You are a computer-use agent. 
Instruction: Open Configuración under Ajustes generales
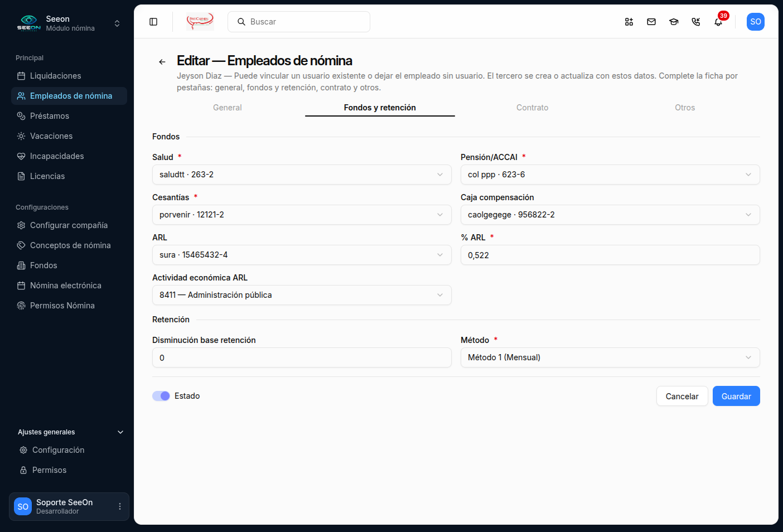(x=70, y=450)
